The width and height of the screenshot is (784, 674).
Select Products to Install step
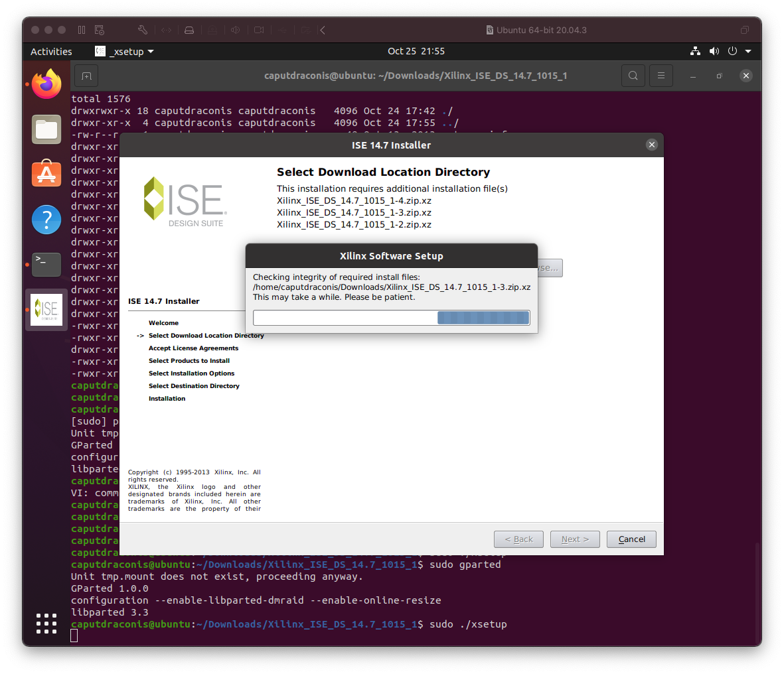pyautogui.click(x=189, y=361)
